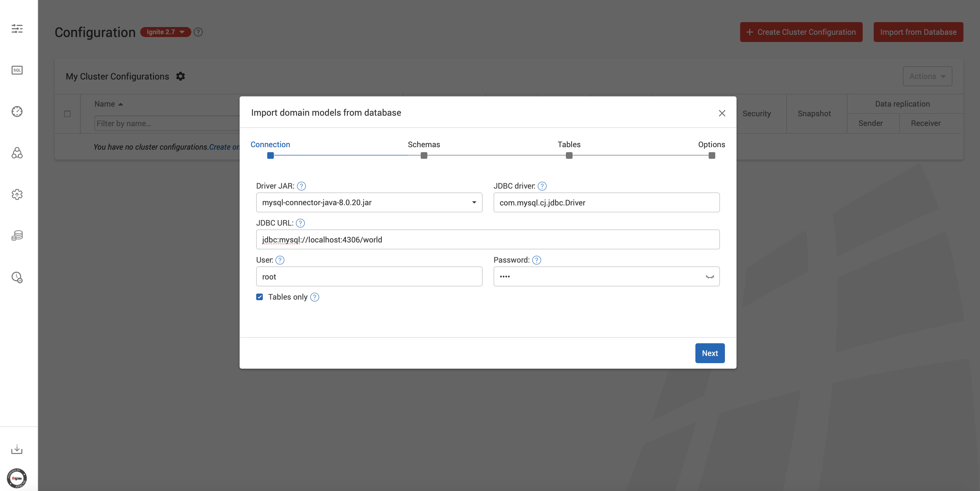This screenshot has height=491, width=980.
Task: Open the SQL queries sidebar icon
Action: point(17,70)
